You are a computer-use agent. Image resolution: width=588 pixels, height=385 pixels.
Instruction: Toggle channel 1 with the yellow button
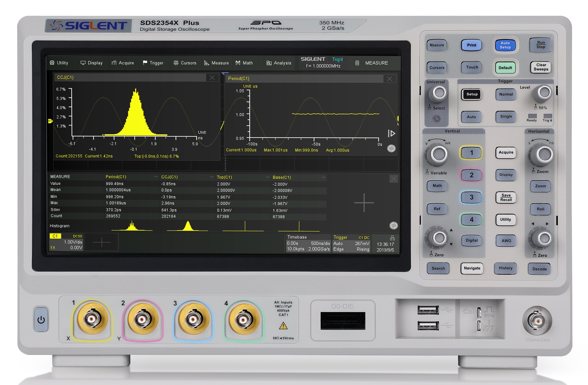[x=471, y=153]
